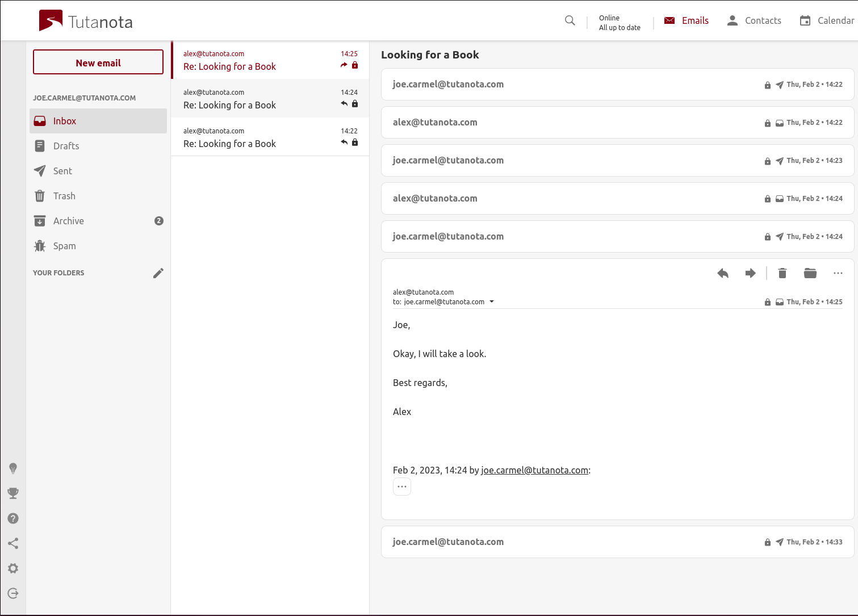Edit folders with the pencil icon

158,273
